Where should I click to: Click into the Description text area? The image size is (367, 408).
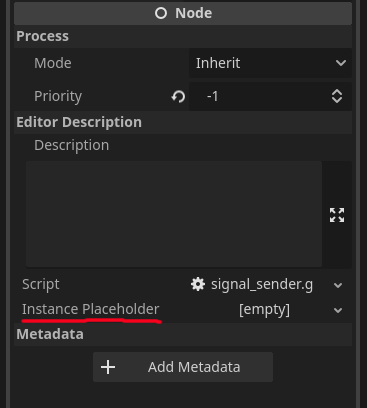point(174,214)
